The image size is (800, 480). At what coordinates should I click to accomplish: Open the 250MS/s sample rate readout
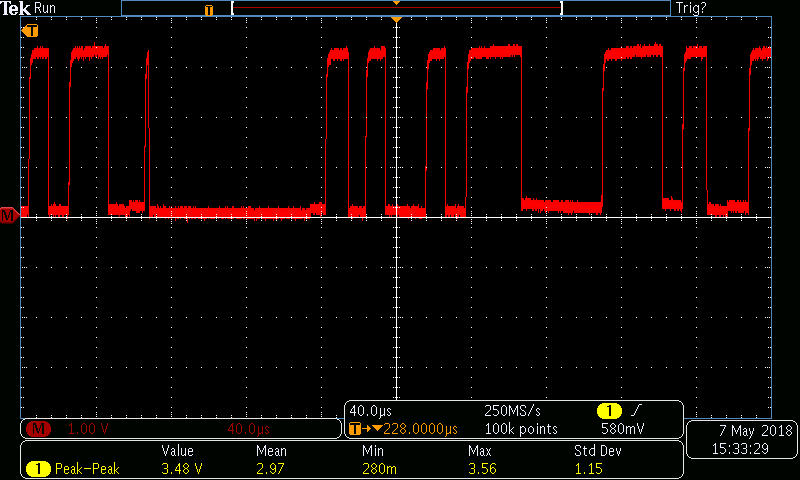(512, 411)
